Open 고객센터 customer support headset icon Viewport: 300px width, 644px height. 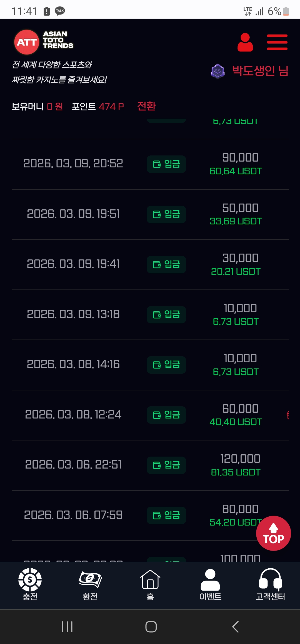(270, 584)
